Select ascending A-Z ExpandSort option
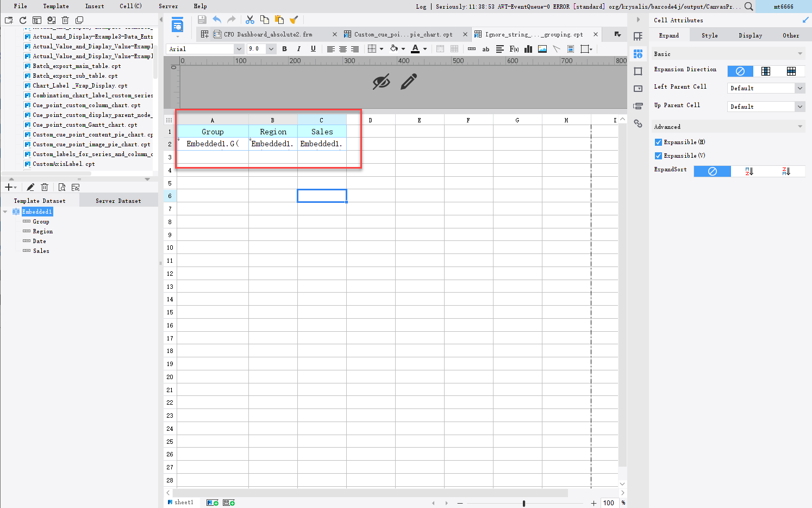The width and height of the screenshot is (812, 508). (x=749, y=171)
